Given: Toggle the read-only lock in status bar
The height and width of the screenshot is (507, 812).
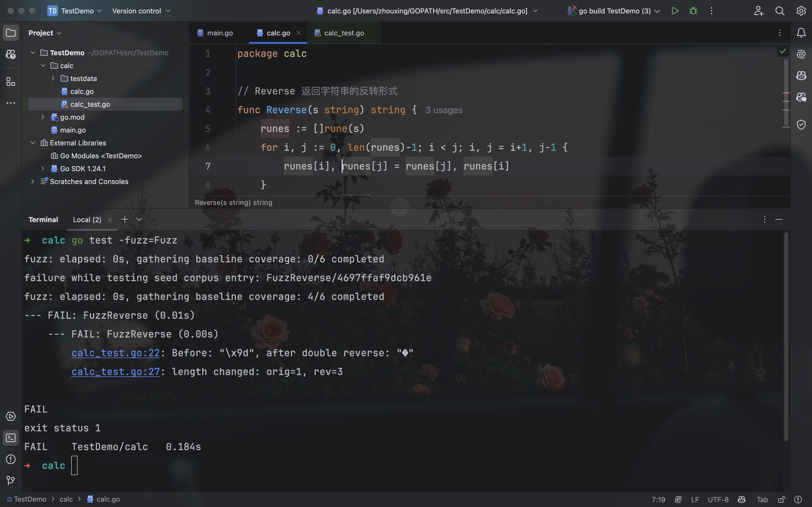Looking at the screenshot, I should (781, 499).
